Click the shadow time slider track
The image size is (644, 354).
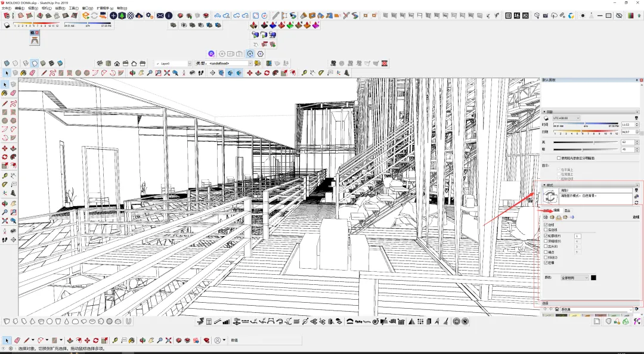(x=586, y=123)
